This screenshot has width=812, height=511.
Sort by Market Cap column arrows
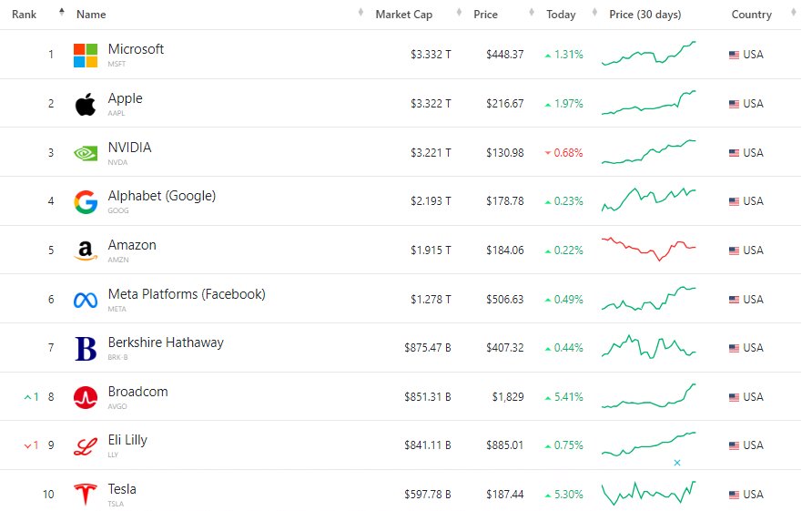[459, 12]
